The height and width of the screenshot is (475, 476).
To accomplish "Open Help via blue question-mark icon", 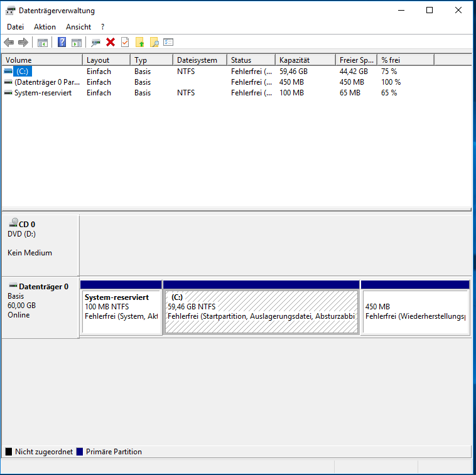I will click(x=62, y=42).
